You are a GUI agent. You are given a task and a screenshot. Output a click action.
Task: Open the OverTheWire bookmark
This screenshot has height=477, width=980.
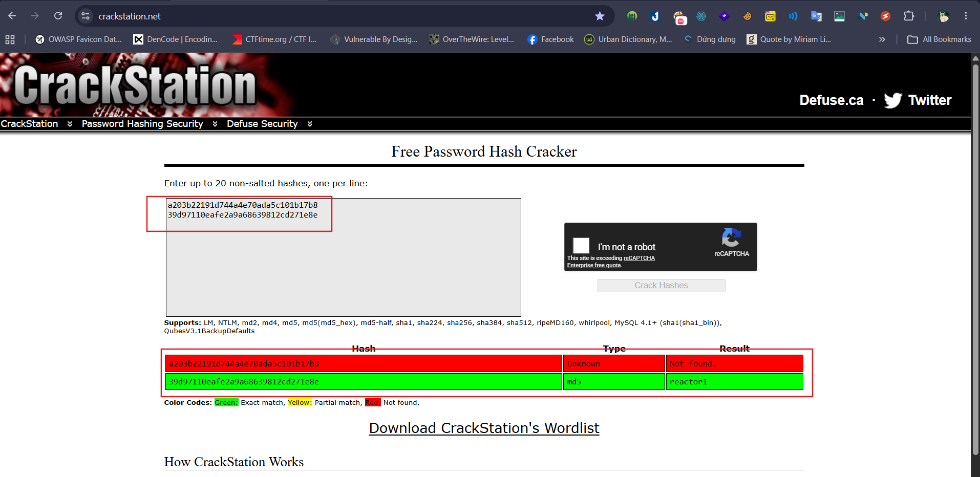(x=472, y=39)
